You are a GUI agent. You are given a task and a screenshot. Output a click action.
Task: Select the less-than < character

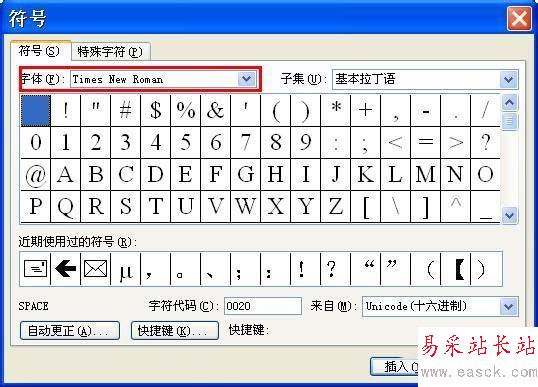(396, 142)
